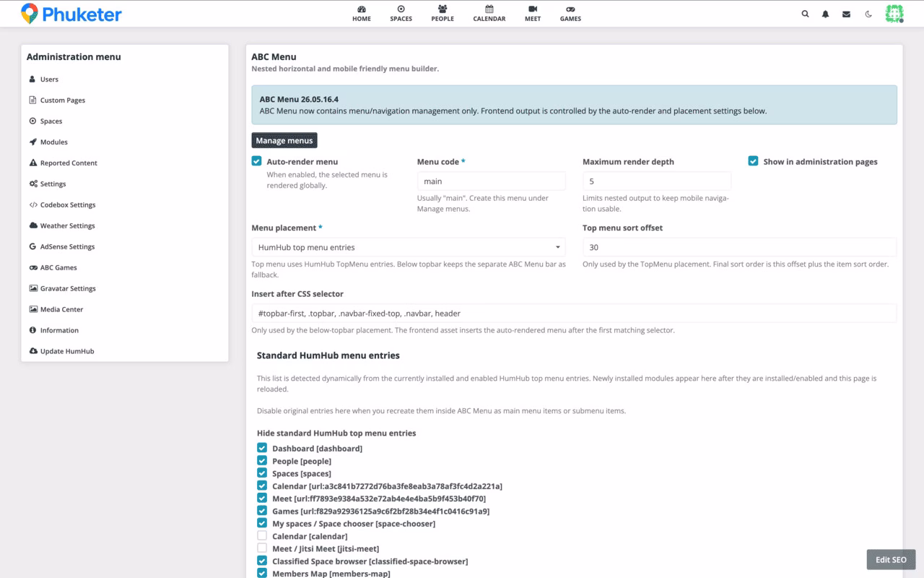Uncheck the Members Map entry
The image size is (924, 578).
point(262,573)
